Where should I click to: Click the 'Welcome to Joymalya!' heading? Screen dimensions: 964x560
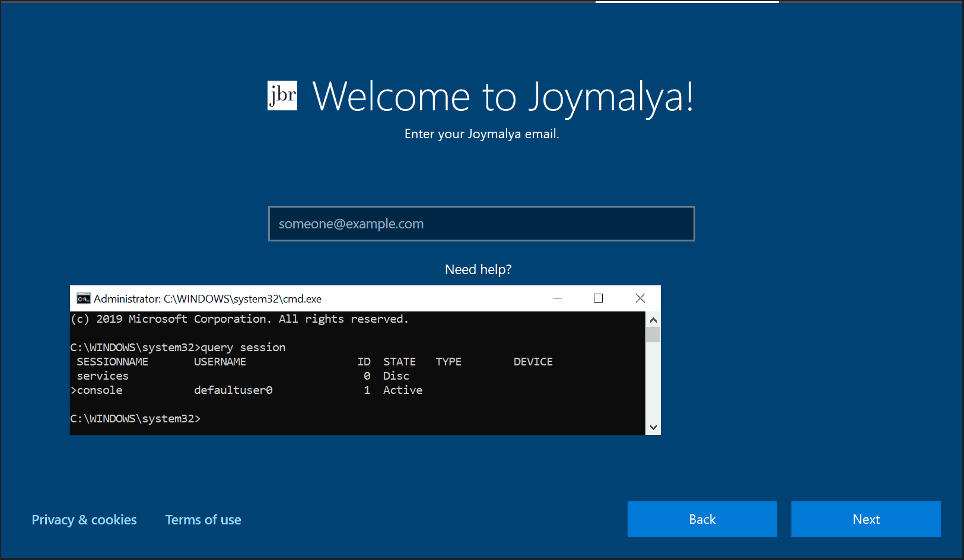(503, 97)
